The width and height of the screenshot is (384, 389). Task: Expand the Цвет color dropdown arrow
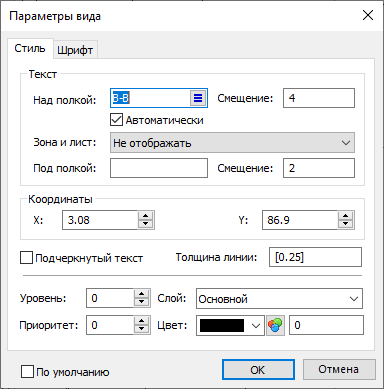tap(256, 325)
